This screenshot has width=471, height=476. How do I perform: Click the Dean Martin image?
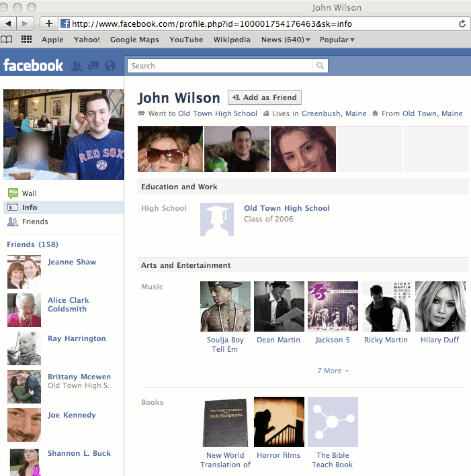(279, 306)
